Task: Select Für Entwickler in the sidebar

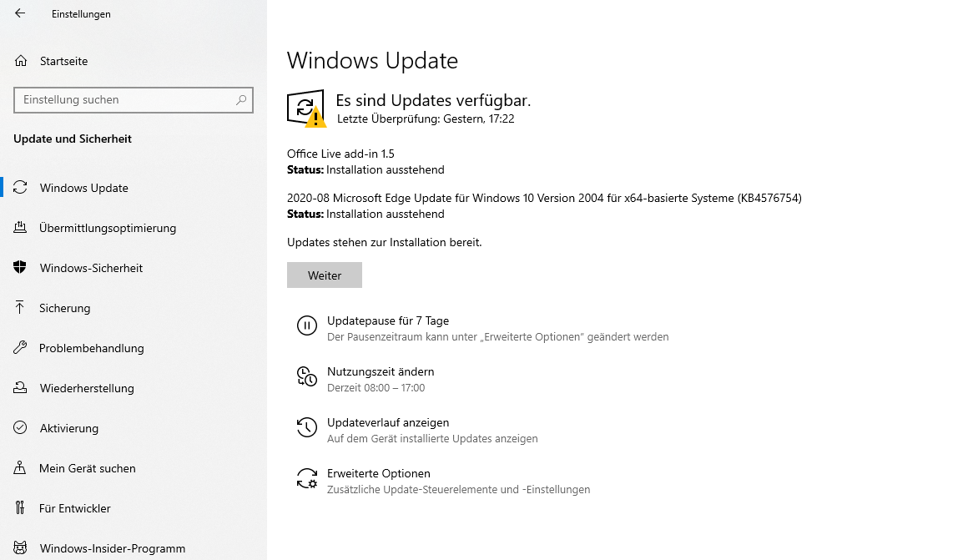Action: pyautogui.click(x=74, y=508)
